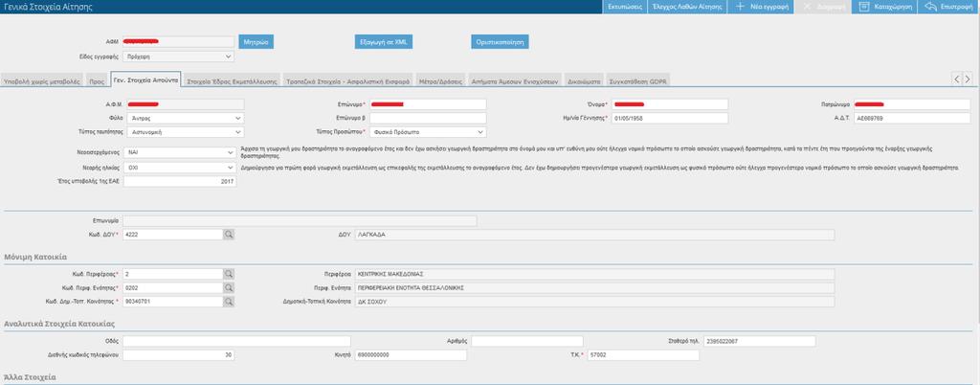Click the Μόνιμη Κατοικία section heading
The height and width of the screenshot is (385, 980).
tap(35, 257)
